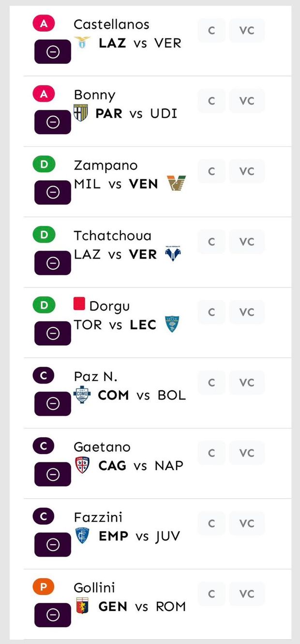Click the Lecce crest in Dorgu's row
This screenshot has height=644, width=300.
tap(172, 324)
